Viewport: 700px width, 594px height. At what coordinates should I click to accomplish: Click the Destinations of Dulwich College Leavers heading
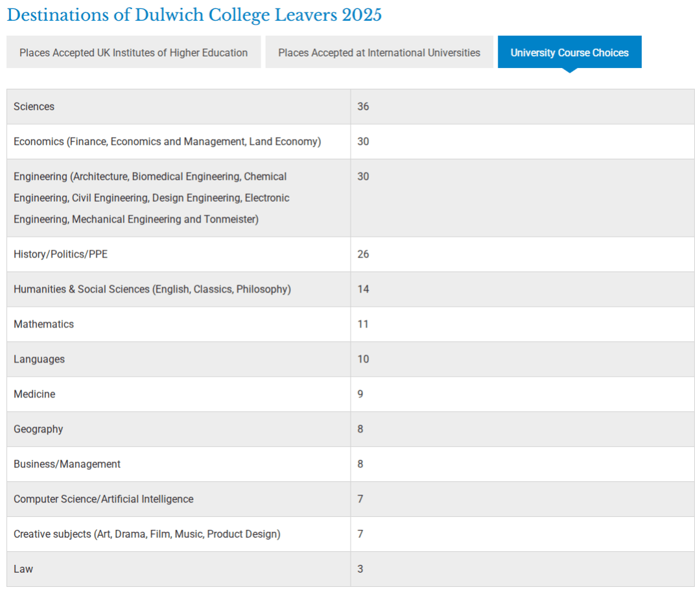click(x=194, y=15)
